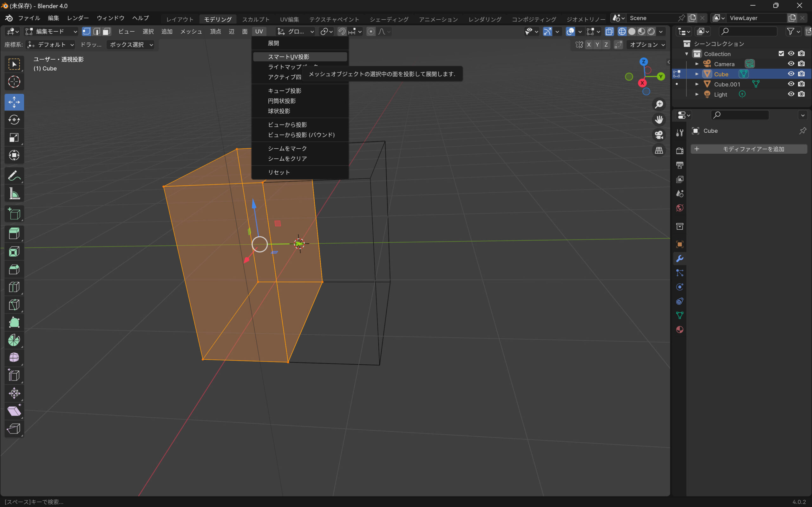Switch to the UV編集 workspace tab
Image resolution: width=812 pixels, height=507 pixels.
pos(289,19)
